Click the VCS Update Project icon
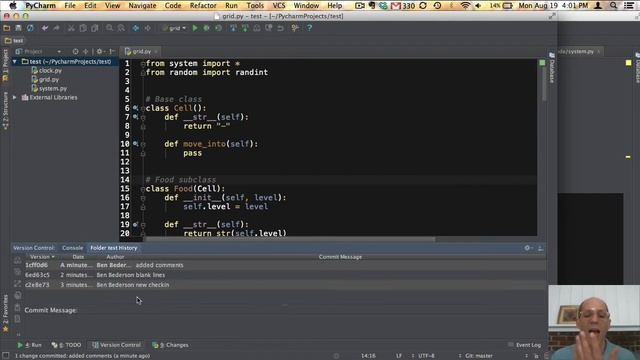The image size is (640, 360). pos(233,28)
